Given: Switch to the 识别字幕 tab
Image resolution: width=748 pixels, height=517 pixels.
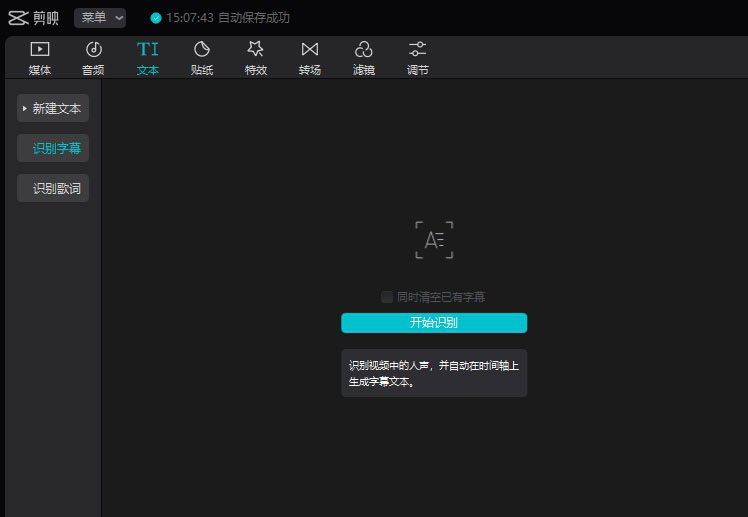Looking at the screenshot, I should click(56, 148).
